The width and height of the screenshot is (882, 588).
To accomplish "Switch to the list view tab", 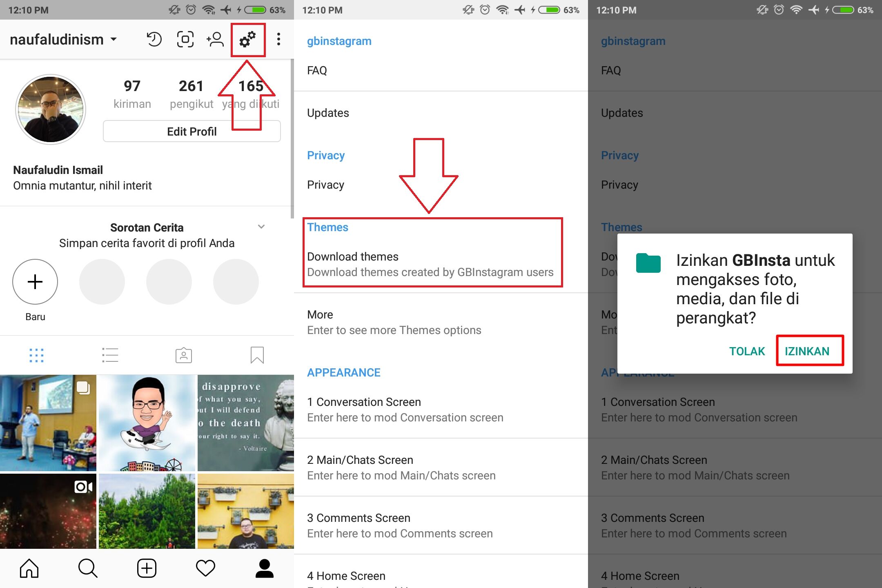I will (110, 355).
